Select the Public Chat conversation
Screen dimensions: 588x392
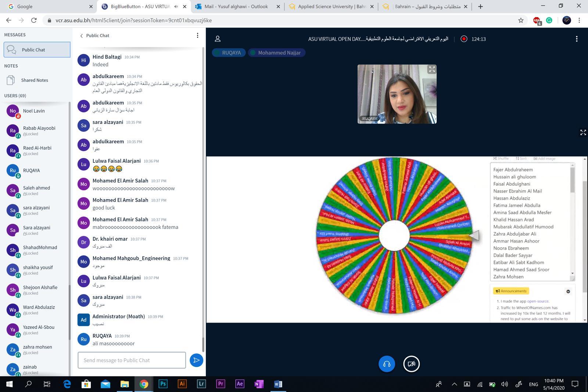(37, 50)
